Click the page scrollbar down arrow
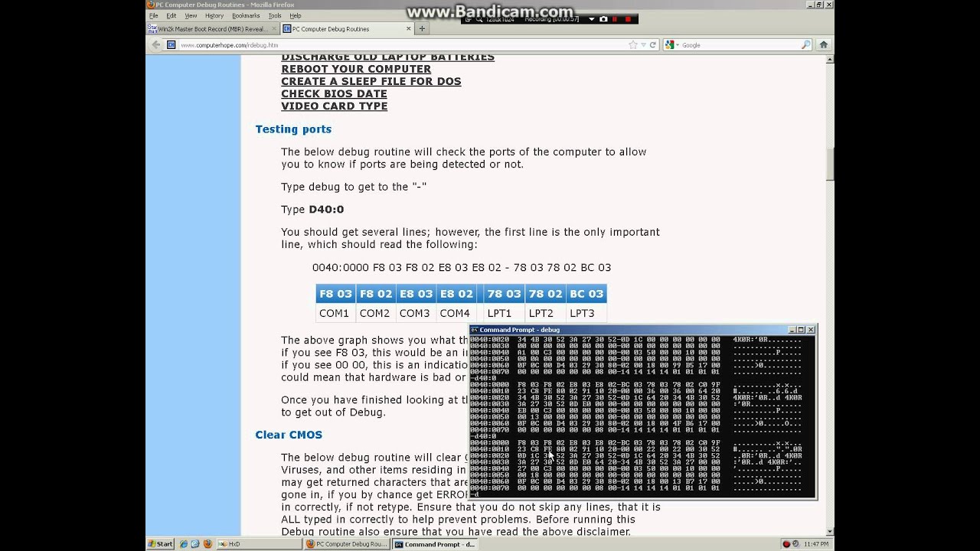The width and height of the screenshot is (980, 551). click(830, 531)
